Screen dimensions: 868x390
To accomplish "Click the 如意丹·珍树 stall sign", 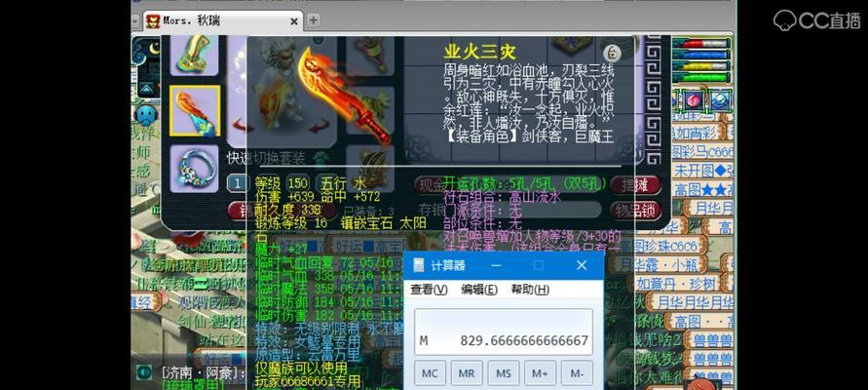I will [677, 284].
